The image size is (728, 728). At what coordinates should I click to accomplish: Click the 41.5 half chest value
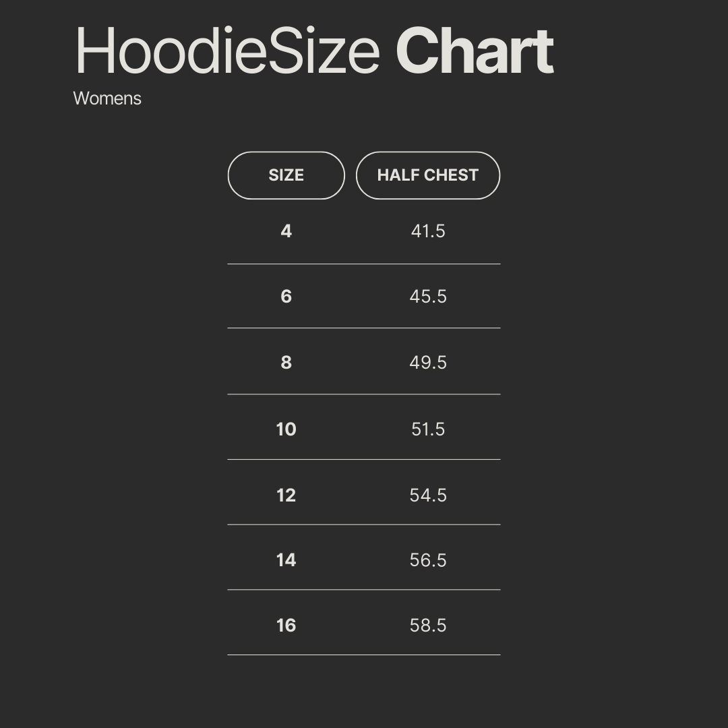[x=428, y=231]
